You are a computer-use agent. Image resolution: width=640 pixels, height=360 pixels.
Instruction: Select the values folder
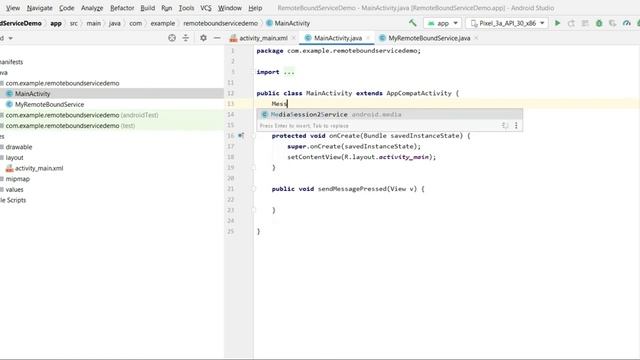14,189
